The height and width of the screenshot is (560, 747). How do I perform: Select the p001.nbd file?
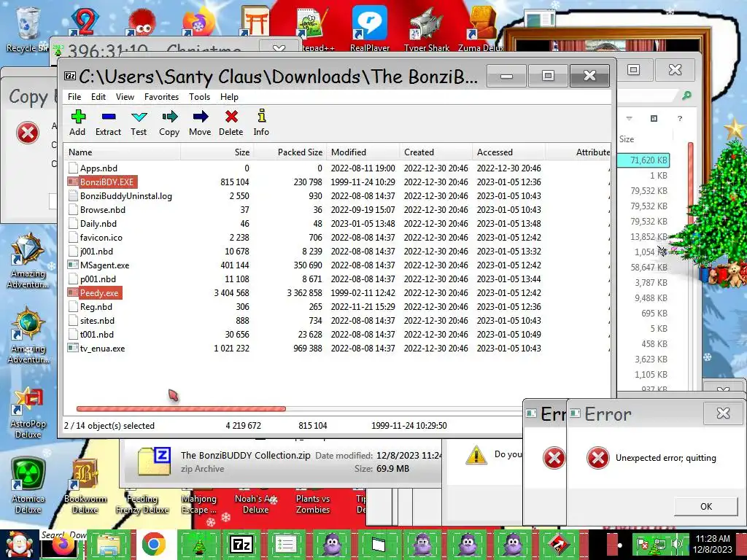(x=98, y=279)
